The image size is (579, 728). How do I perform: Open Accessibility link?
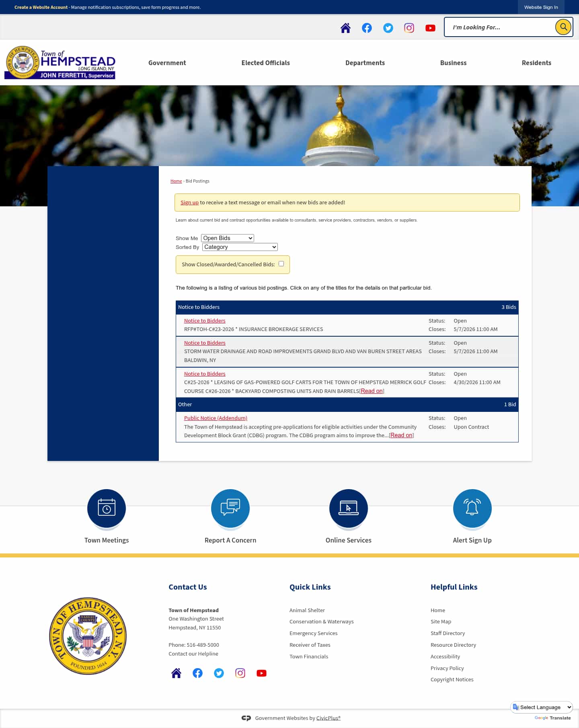pyautogui.click(x=446, y=656)
